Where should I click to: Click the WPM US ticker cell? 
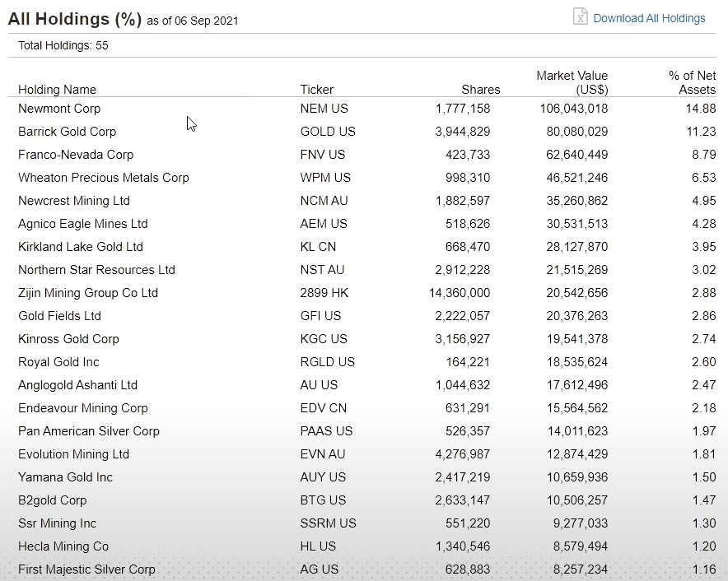coord(325,178)
